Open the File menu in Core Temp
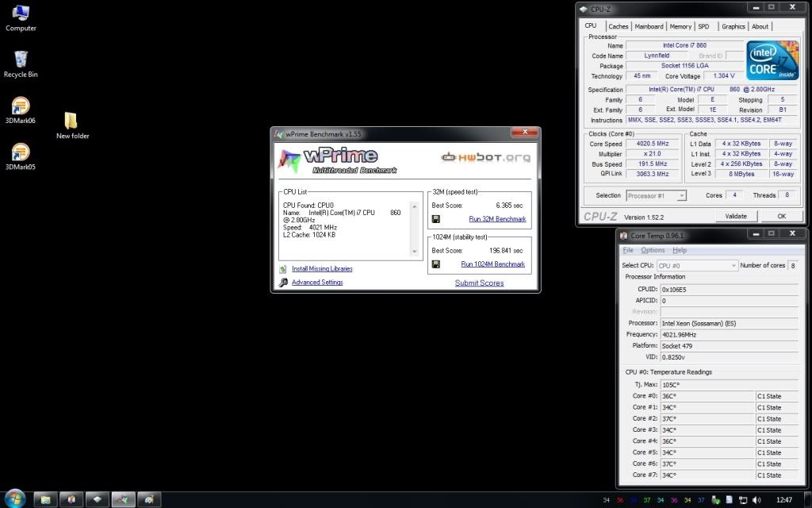 pyautogui.click(x=628, y=250)
